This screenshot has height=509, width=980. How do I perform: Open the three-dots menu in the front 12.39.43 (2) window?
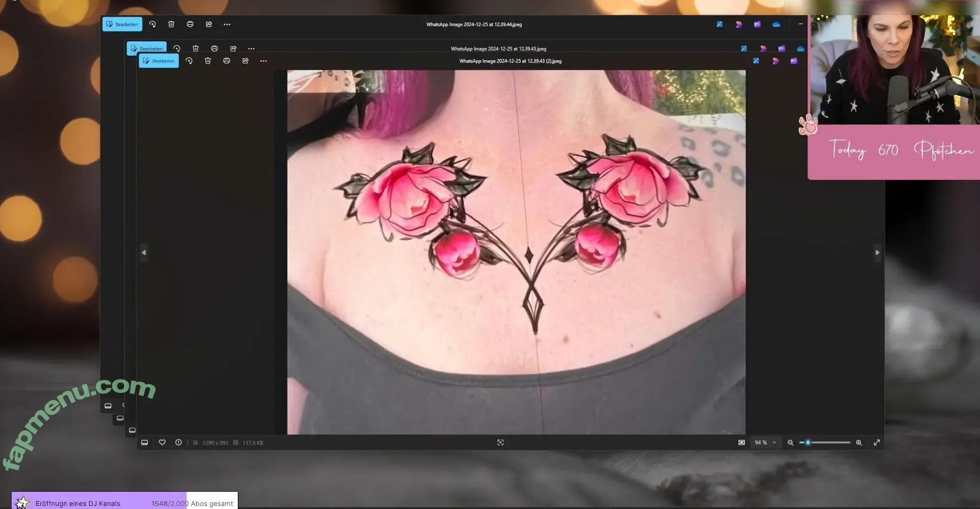[263, 61]
